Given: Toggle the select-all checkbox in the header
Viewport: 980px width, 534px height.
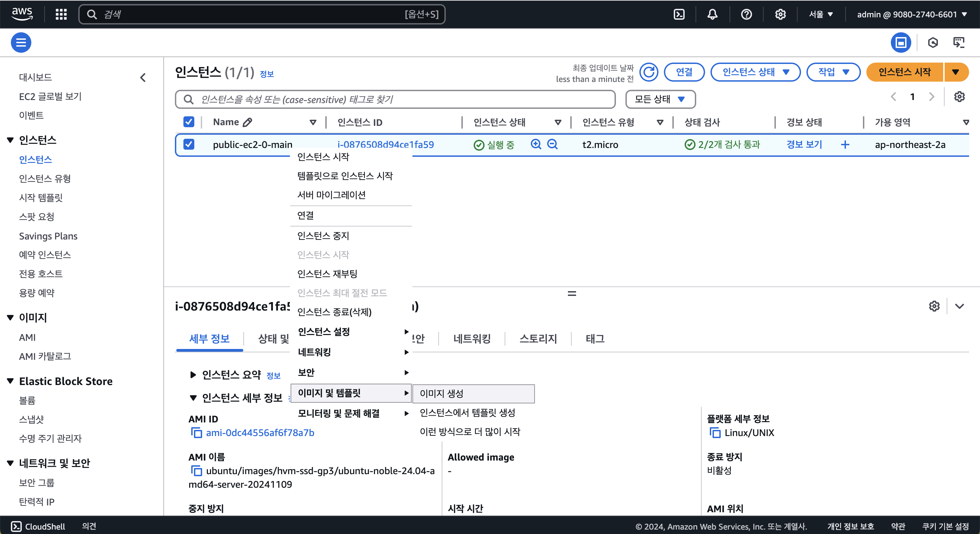Looking at the screenshot, I should [x=189, y=122].
